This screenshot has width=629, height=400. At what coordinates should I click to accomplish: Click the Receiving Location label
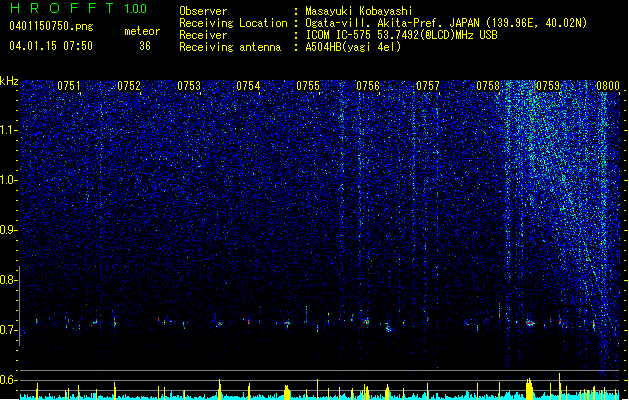233,23
